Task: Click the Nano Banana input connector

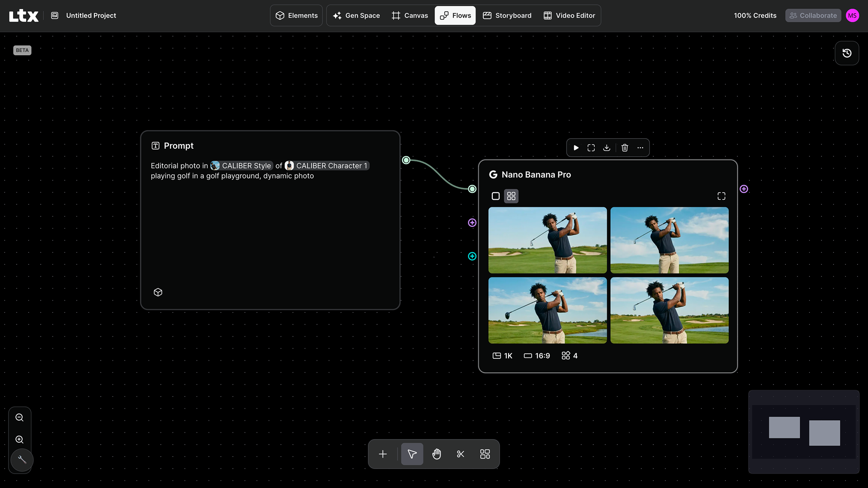Action: click(472, 189)
